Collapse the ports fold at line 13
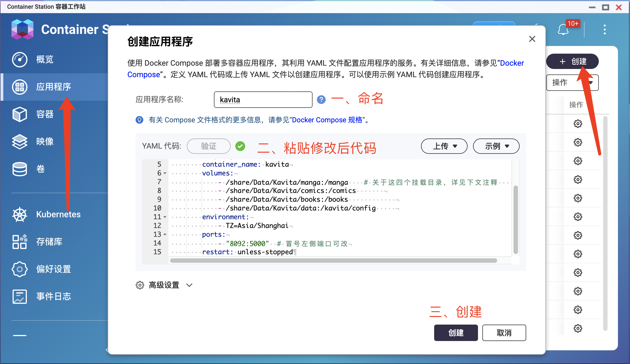This screenshot has height=364, width=630. [x=165, y=235]
